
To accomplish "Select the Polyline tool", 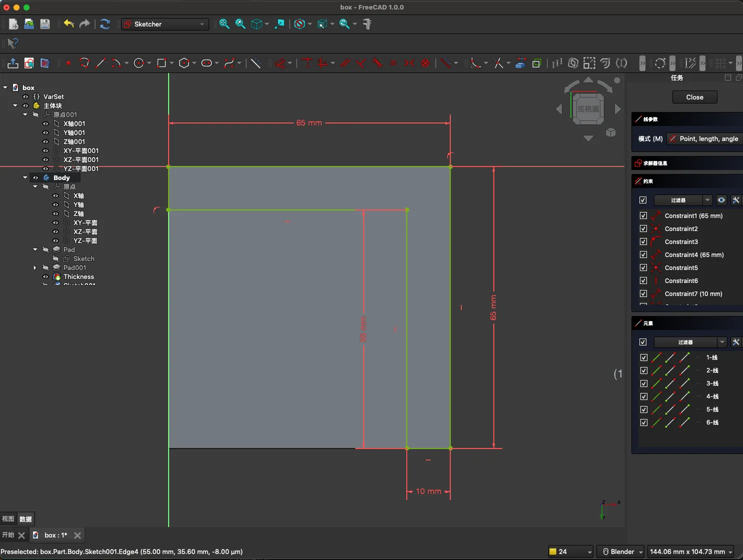I will click(85, 63).
